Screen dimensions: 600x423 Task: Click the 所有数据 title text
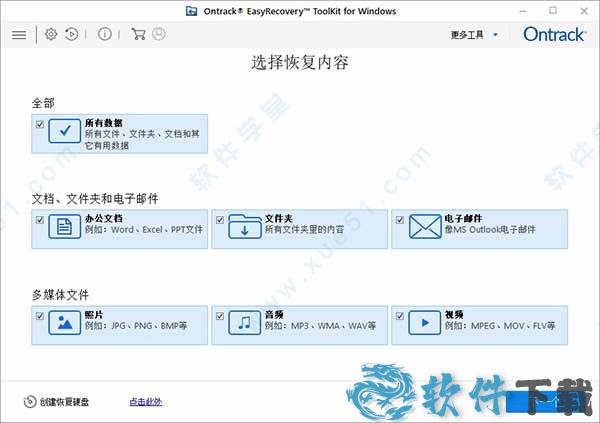point(104,123)
